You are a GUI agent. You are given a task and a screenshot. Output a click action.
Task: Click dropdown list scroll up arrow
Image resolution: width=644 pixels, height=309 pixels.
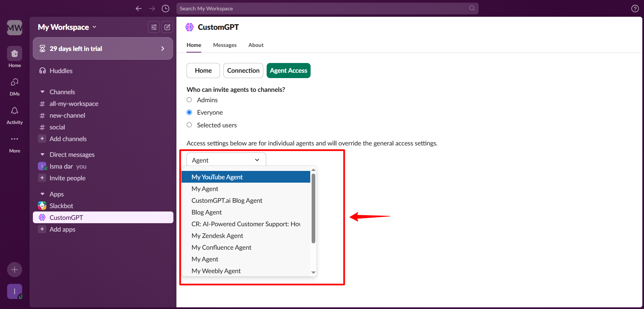[313, 170]
